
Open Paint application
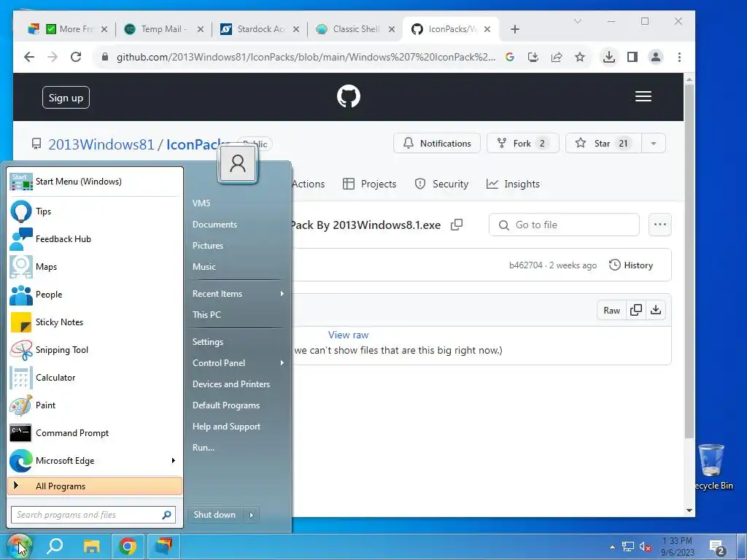[95, 405]
